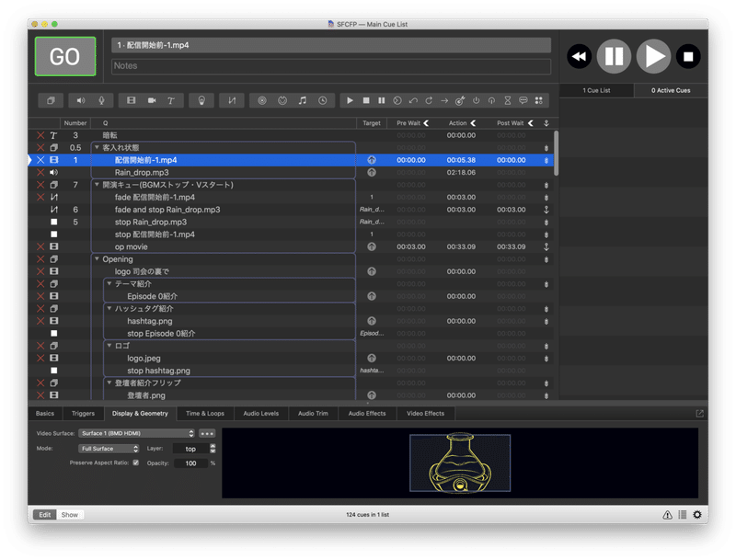Add a Text cue from toolbar
The image size is (736, 560).
tap(171, 100)
